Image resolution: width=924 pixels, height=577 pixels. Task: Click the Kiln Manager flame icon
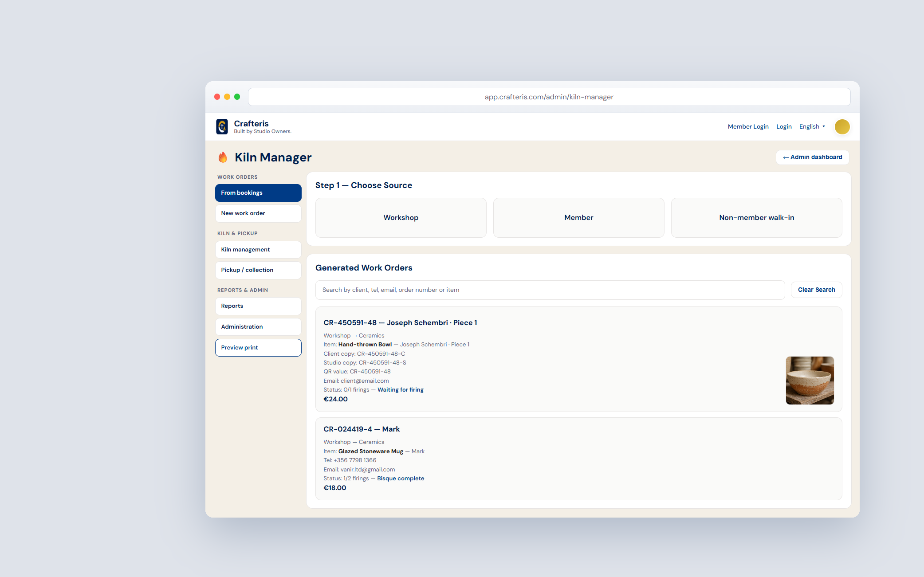[223, 157]
